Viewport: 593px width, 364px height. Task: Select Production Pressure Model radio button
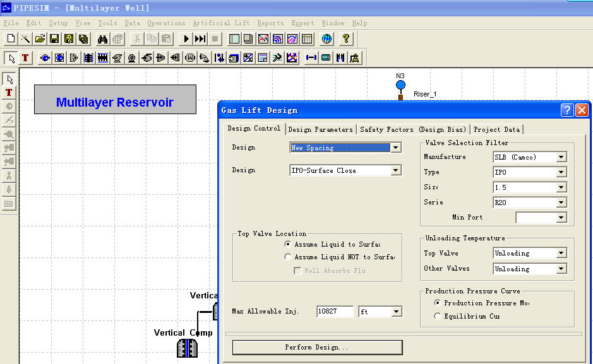437,303
